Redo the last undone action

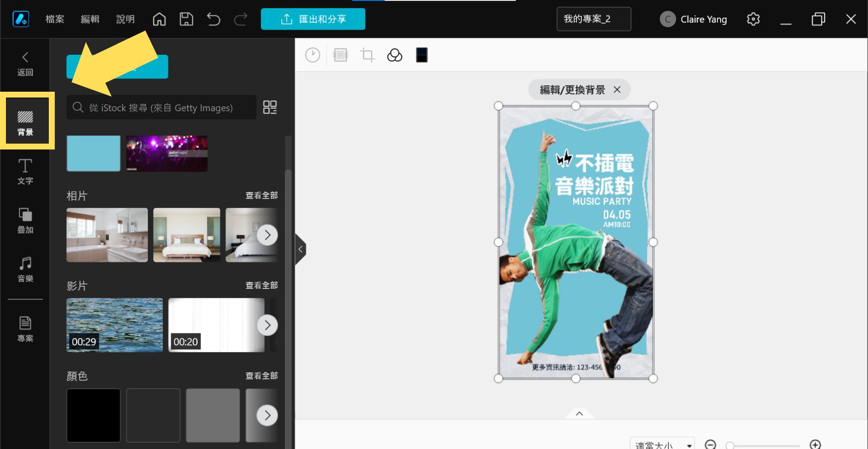pyautogui.click(x=241, y=19)
